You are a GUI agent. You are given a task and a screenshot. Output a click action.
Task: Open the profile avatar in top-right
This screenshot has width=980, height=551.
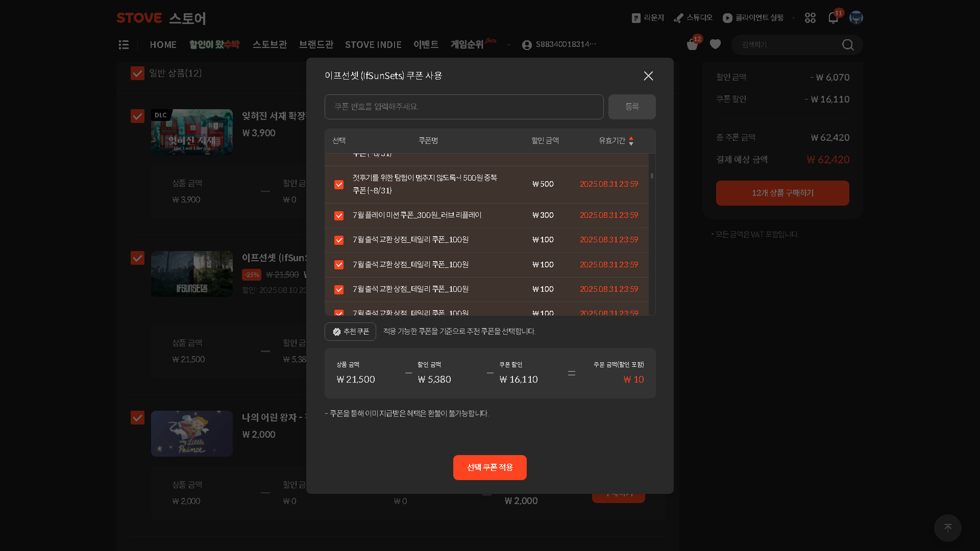[856, 18]
